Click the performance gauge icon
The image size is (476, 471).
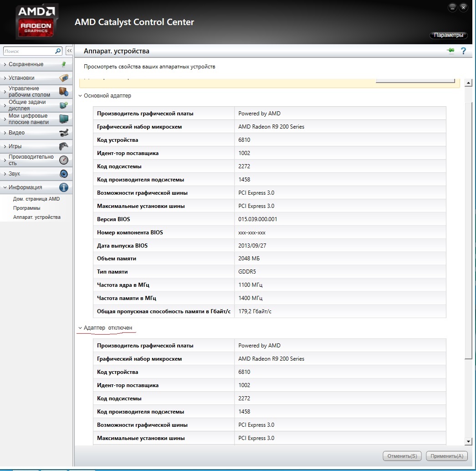coord(64,160)
